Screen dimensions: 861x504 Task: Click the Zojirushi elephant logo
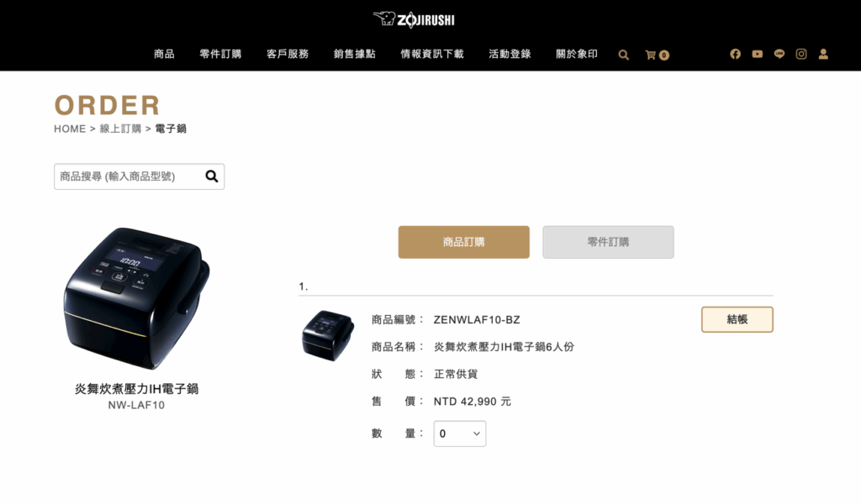(x=414, y=19)
